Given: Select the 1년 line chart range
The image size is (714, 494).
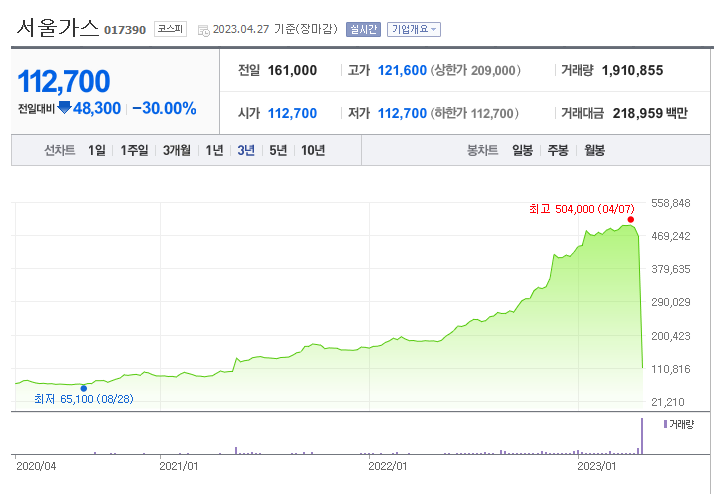Looking at the screenshot, I should click(x=214, y=150).
